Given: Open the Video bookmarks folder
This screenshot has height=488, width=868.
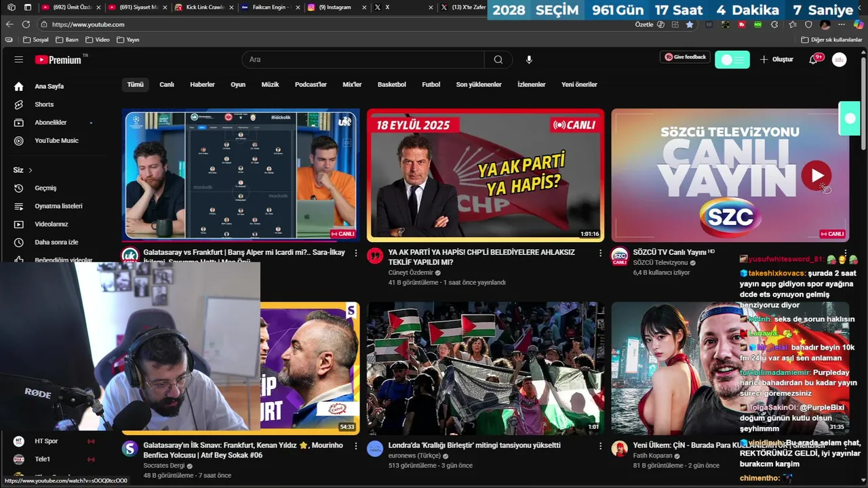Looking at the screenshot, I should coord(97,40).
